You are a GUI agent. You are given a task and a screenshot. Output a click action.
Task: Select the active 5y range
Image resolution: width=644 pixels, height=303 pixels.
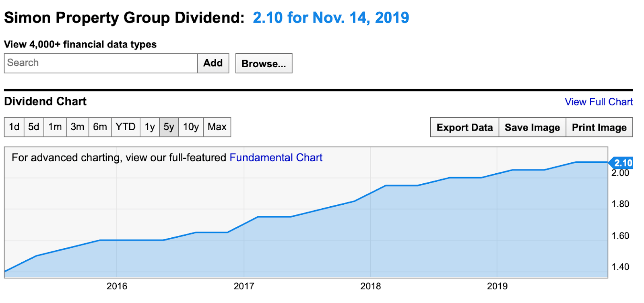point(169,127)
